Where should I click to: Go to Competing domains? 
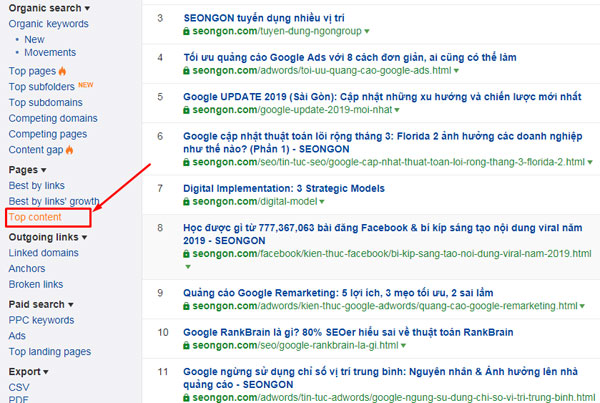click(53, 118)
